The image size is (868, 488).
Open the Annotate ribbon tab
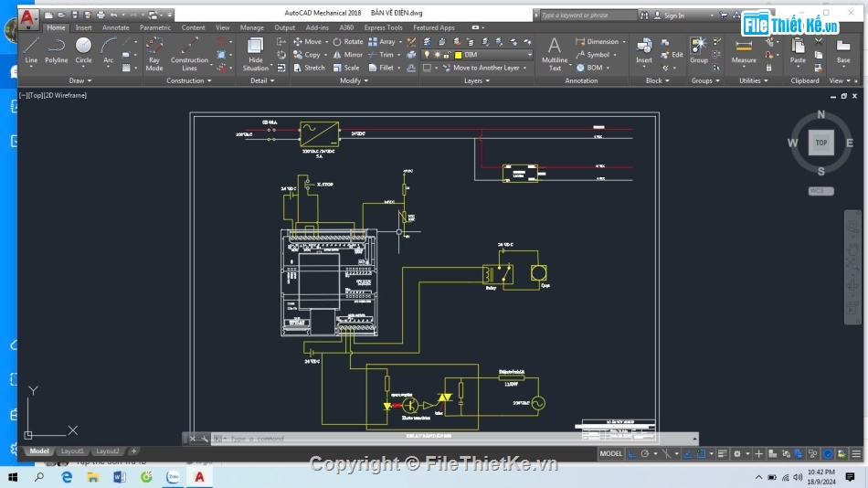(x=116, y=27)
